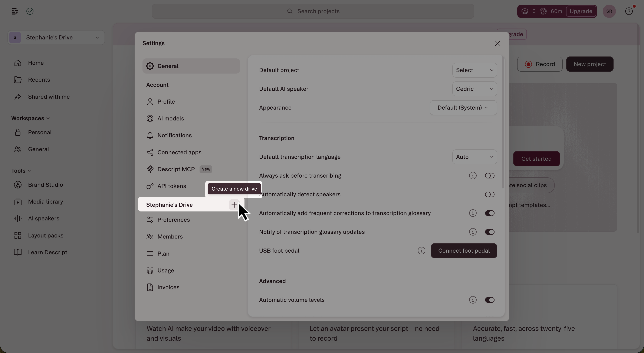Screen dimensions: 644x353
Task: Click the plus icon to create new drive
Action: click(234, 205)
